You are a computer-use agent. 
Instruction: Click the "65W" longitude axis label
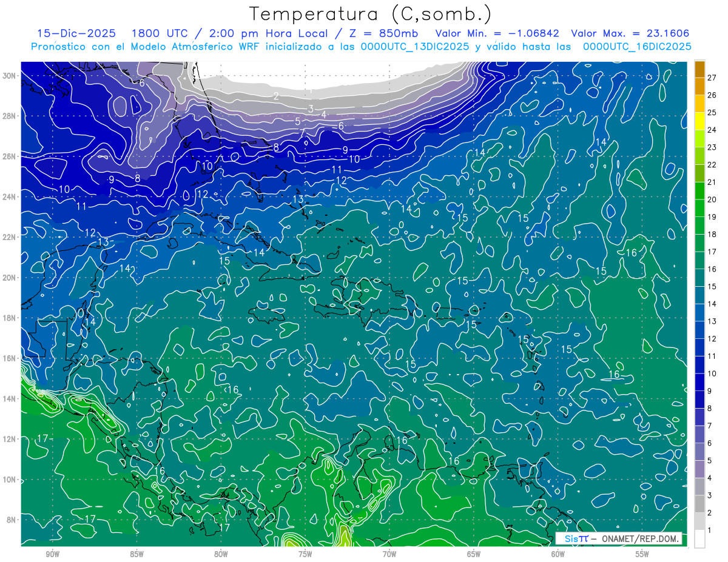point(474,555)
